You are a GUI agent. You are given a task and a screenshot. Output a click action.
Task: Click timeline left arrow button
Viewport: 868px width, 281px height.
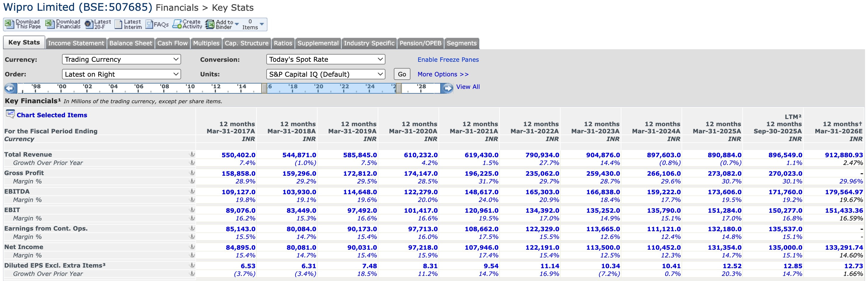click(10, 88)
